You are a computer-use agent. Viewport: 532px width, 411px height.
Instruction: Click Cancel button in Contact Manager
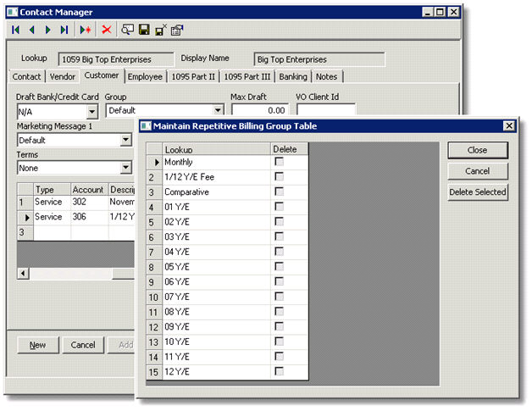(83, 345)
